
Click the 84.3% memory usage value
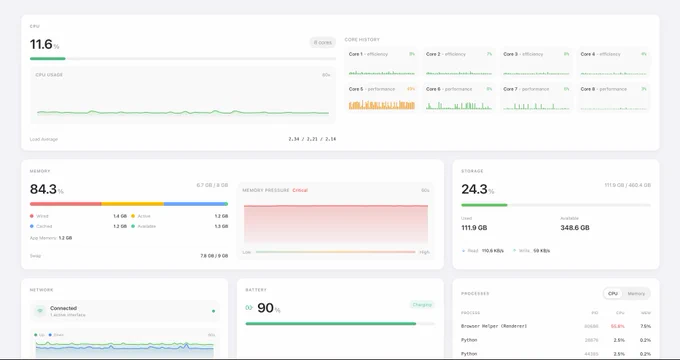click(x=46, y=190)
